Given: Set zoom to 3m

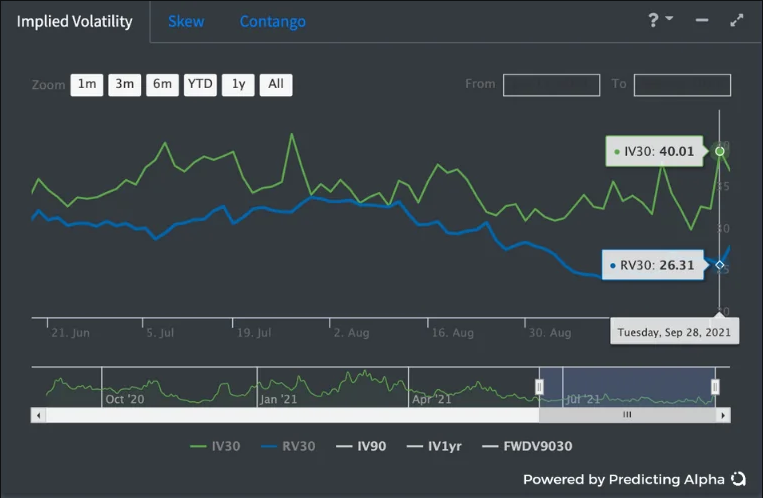Looking at the screenshot, I should 125,85.
